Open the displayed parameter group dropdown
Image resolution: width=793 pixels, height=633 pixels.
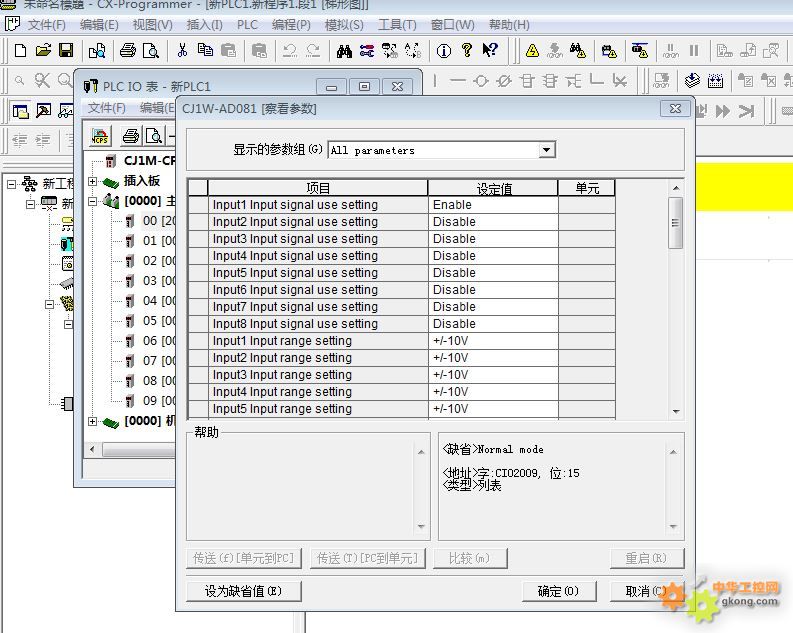546,150
